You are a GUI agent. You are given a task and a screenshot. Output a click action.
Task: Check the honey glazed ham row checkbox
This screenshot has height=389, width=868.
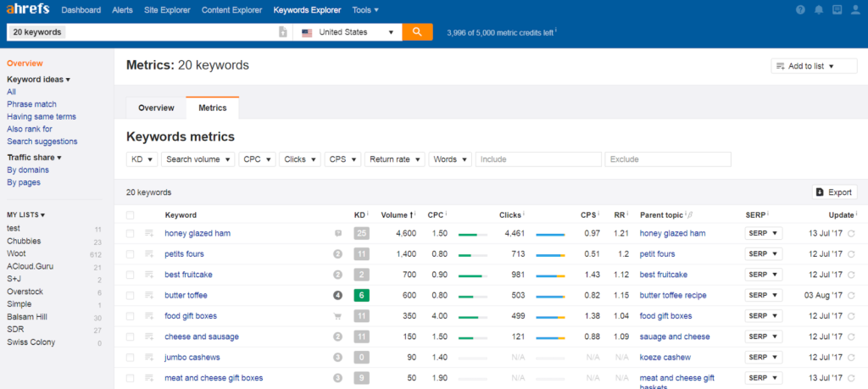pos(130,234)
